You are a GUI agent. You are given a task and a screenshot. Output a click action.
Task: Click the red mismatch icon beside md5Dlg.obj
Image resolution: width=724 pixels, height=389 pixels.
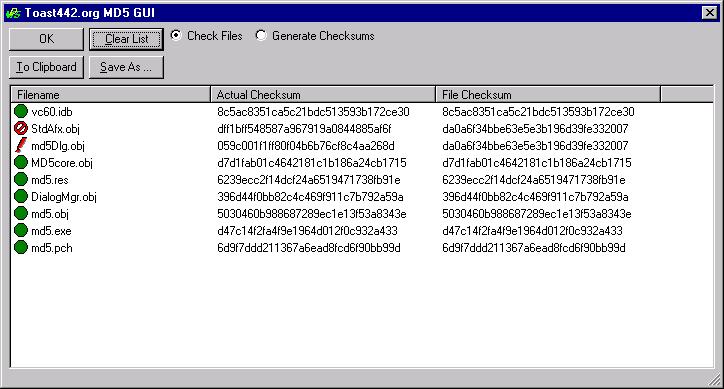21,146
